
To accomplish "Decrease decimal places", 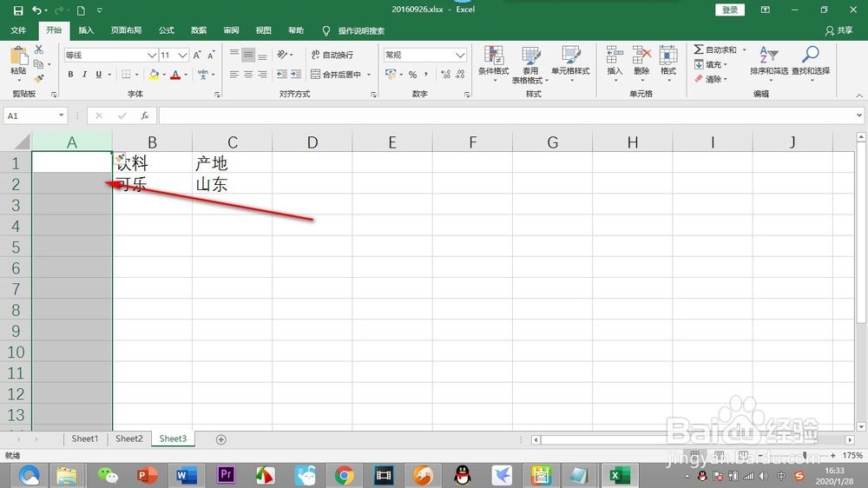I will click(460, 74).
